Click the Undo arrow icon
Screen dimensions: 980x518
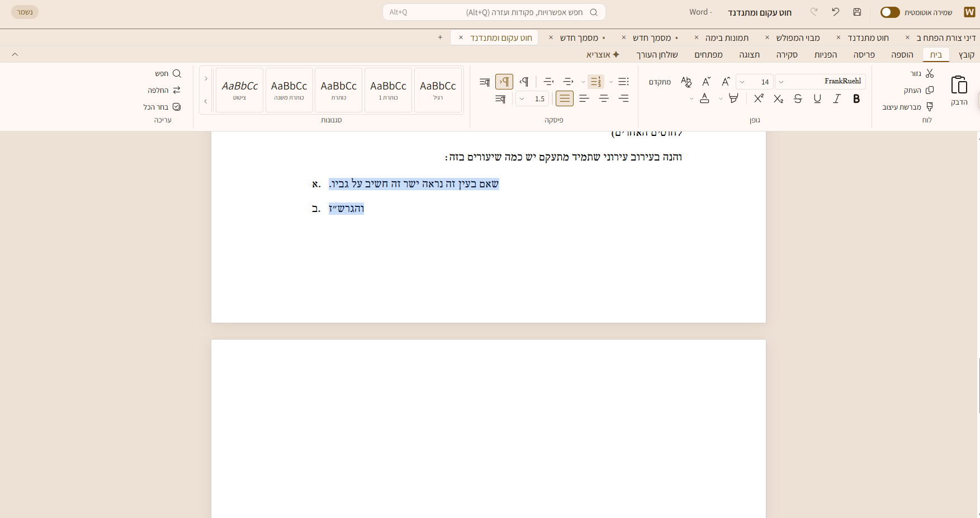(x=835, y=12)
